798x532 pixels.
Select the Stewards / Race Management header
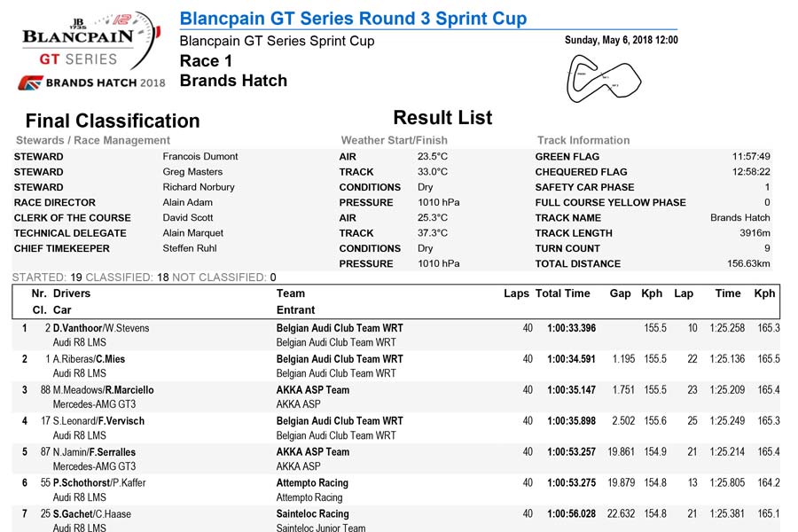pos(93,140)
